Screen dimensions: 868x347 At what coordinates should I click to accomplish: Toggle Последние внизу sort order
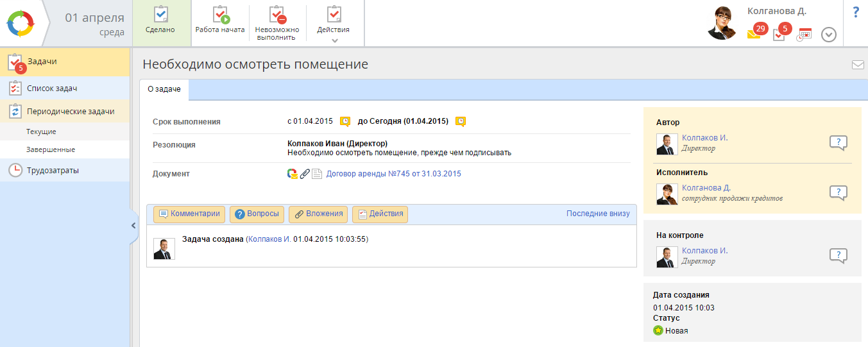(x=598, y=214)
